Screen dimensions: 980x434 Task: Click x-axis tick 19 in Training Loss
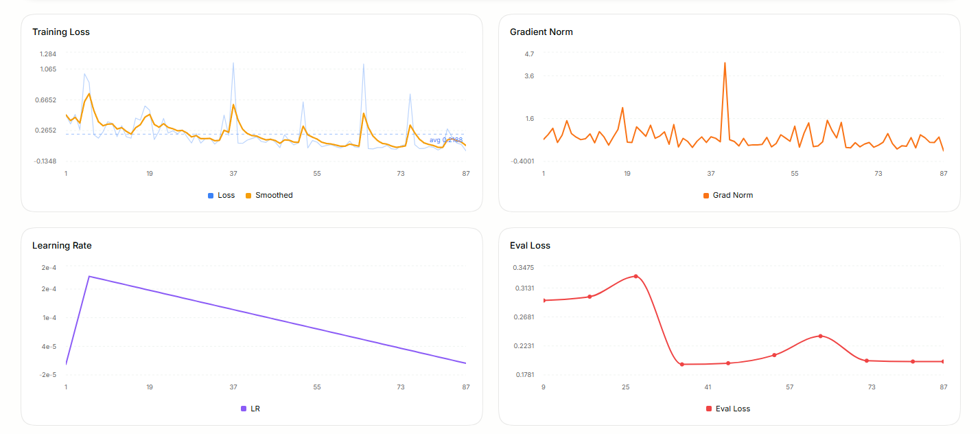pos(150,174)
